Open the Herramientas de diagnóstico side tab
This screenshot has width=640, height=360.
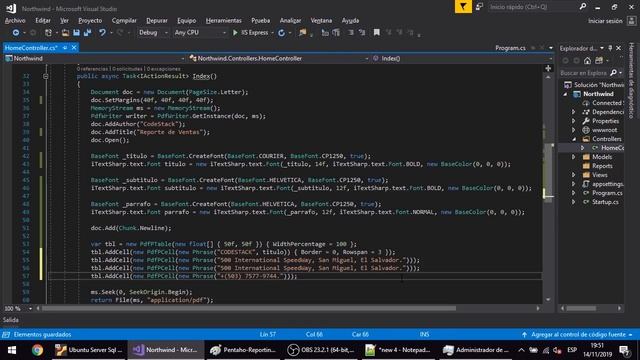click(631, 80)
